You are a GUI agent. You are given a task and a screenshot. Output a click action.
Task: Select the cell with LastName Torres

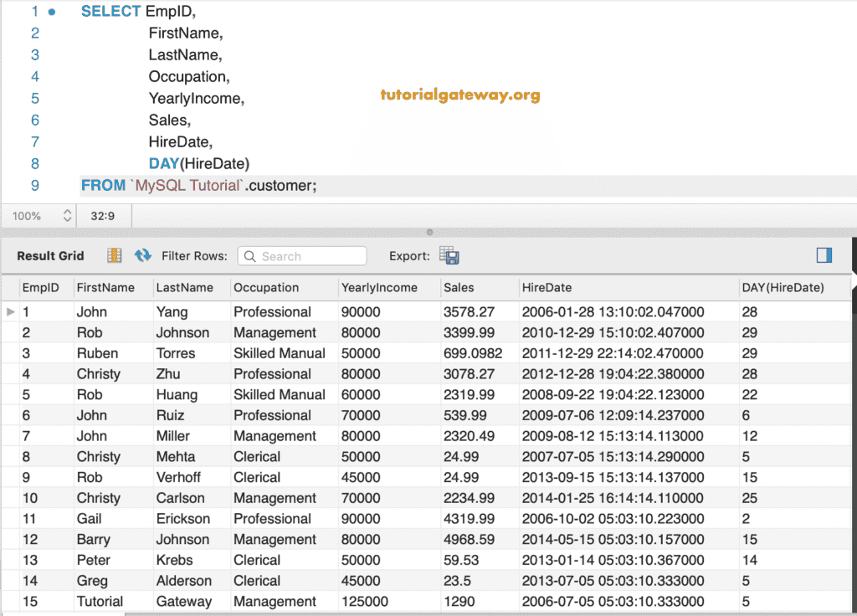(x=176, y=353)
